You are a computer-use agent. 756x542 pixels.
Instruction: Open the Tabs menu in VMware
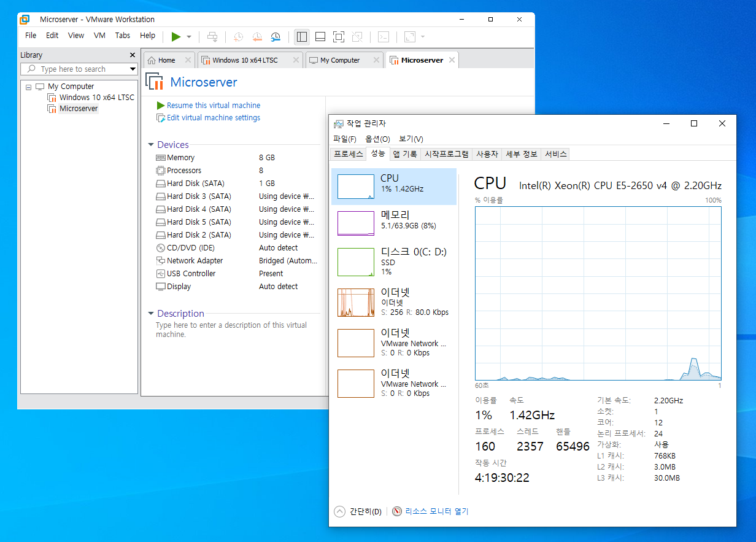click(x=123, y=36)
